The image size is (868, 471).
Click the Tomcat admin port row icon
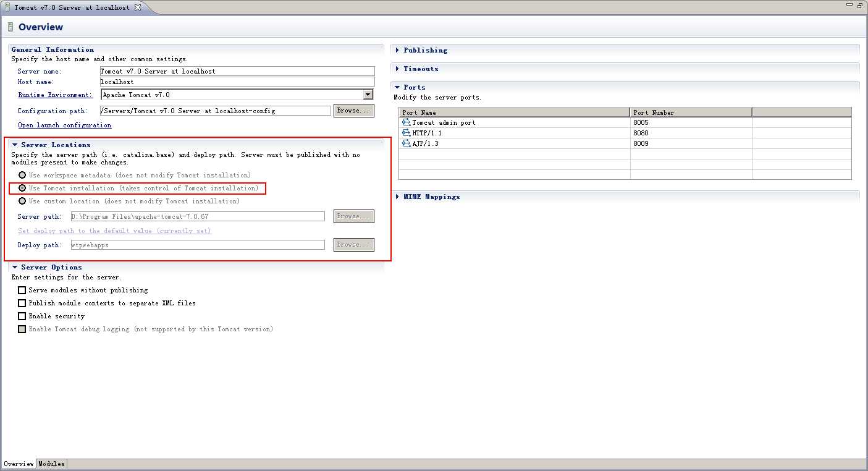click(407, 122)
